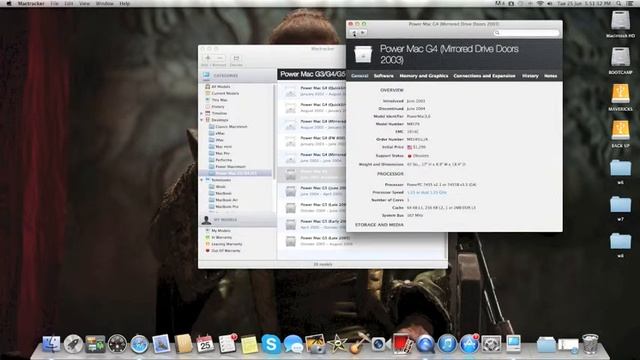The image size is (640, 360).
Task: Select Power Macintosh folder
Action: (x=230, y=167)
